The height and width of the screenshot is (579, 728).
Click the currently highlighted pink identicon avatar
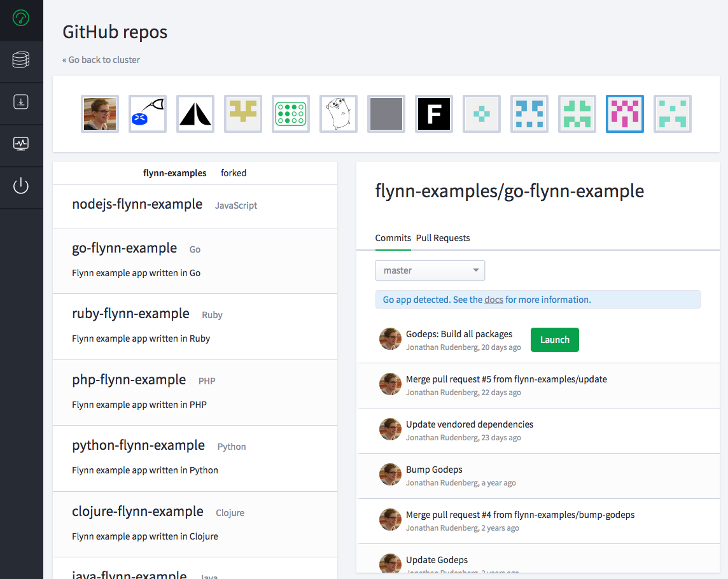(624, 115)
